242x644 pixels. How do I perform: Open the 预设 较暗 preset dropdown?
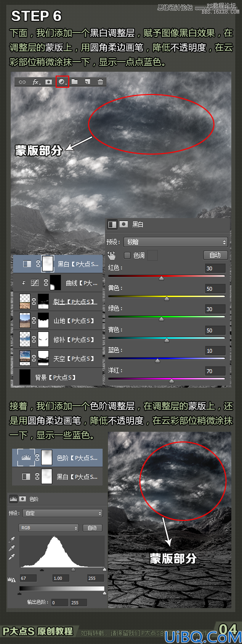tap(176, 241)
